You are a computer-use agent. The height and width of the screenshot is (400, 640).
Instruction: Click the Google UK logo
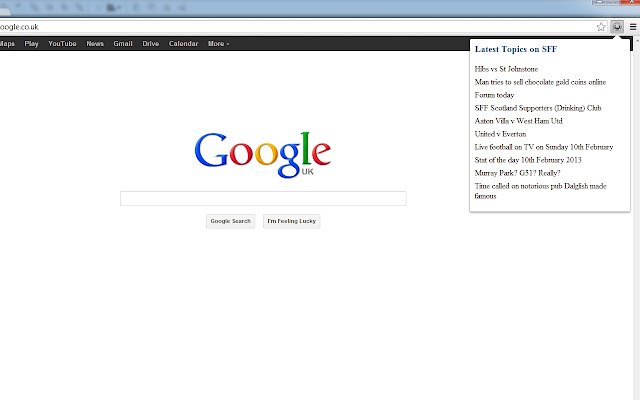(x=263, y=155)
